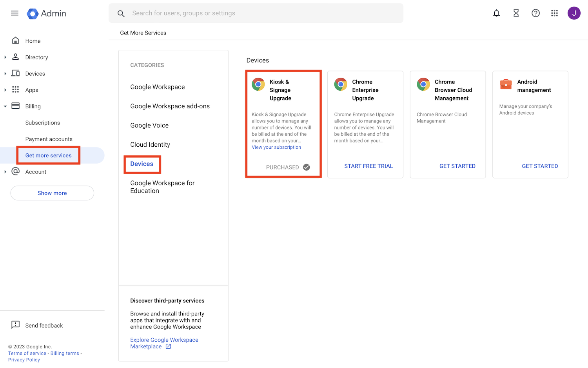Open the help question mark icon
Image resolution: width=588 pixels, height=368 pixels.
coord(535,13)
